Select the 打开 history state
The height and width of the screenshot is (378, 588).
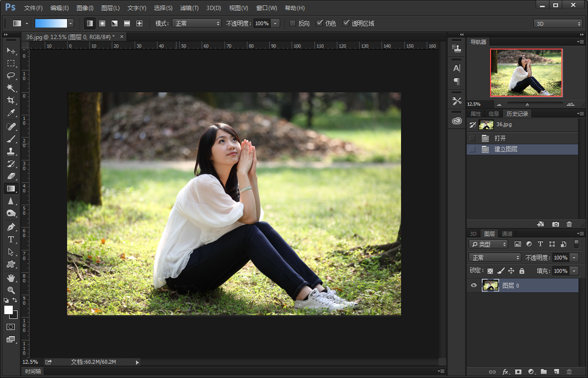(500, 138)
